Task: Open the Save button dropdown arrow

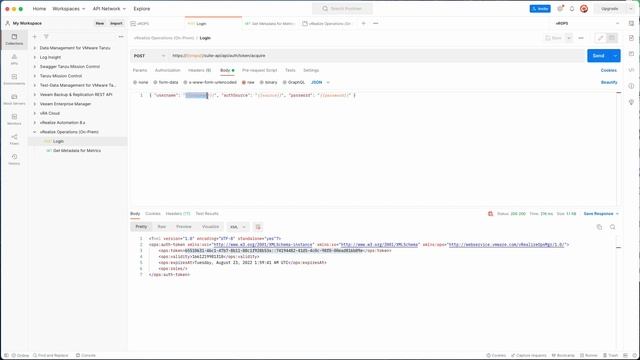Action: pyautogui.click(x=569, y=38)
